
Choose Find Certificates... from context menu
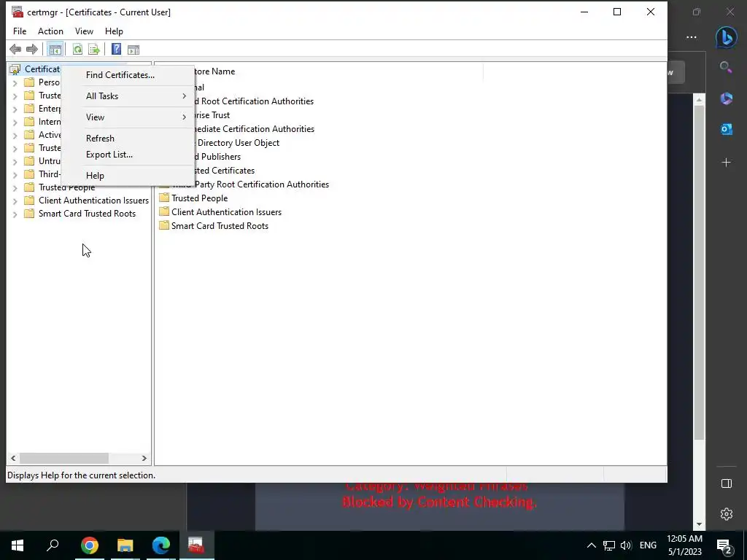[x=128, y=75]
